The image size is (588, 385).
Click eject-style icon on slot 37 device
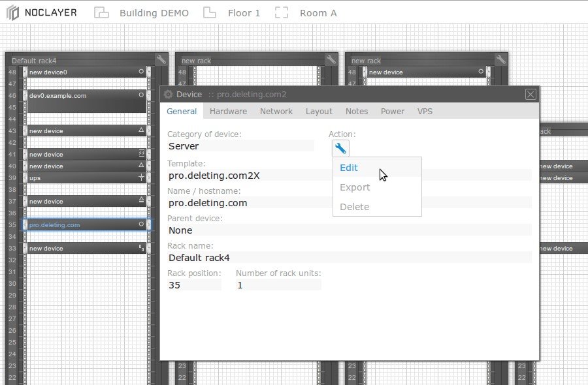click(x=141, y=200)
